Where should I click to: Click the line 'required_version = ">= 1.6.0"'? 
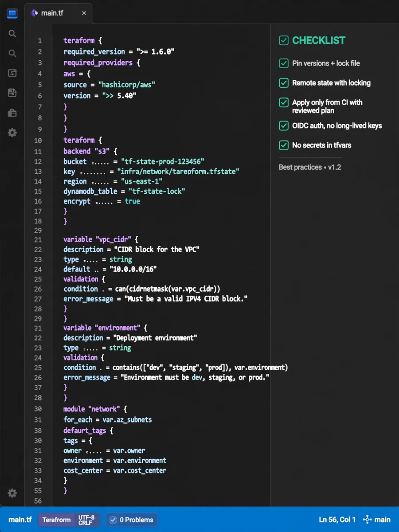coord(119,51)
